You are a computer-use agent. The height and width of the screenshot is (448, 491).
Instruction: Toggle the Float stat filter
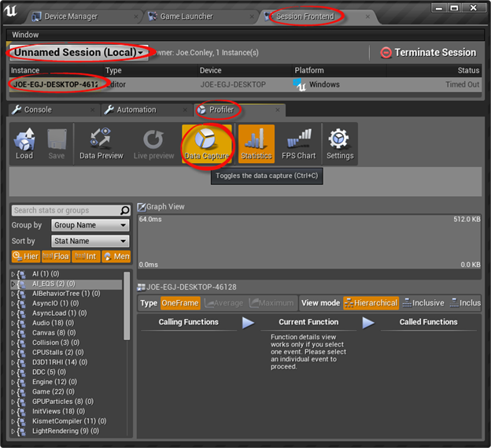[56, 256]
